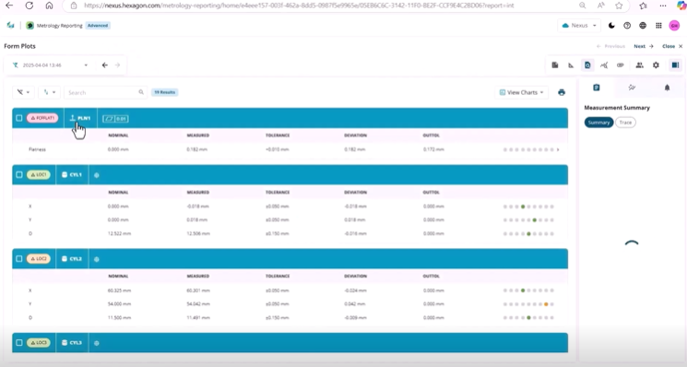Switch to dark mode with moon icon
The width and height of the screenshot is (687, 367).
point(612,25)
